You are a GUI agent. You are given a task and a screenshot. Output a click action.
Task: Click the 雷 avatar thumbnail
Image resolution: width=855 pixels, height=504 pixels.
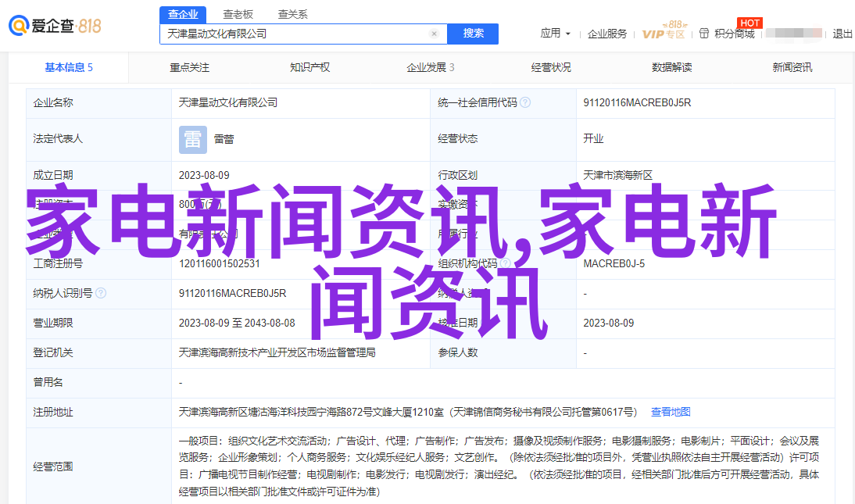(193, 139)
